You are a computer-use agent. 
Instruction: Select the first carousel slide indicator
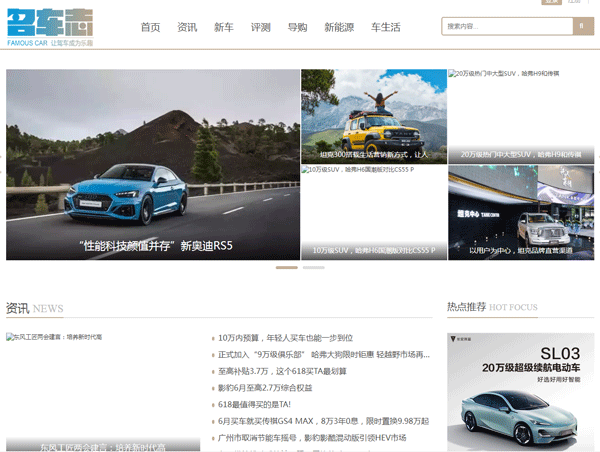[x=287, y=268]
